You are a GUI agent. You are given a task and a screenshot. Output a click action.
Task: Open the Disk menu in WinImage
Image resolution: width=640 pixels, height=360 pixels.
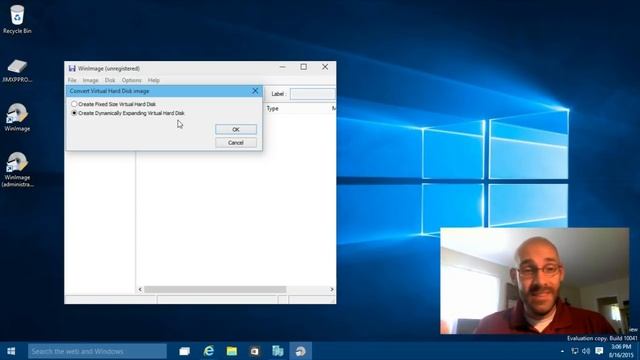click(x=110, y=80)
